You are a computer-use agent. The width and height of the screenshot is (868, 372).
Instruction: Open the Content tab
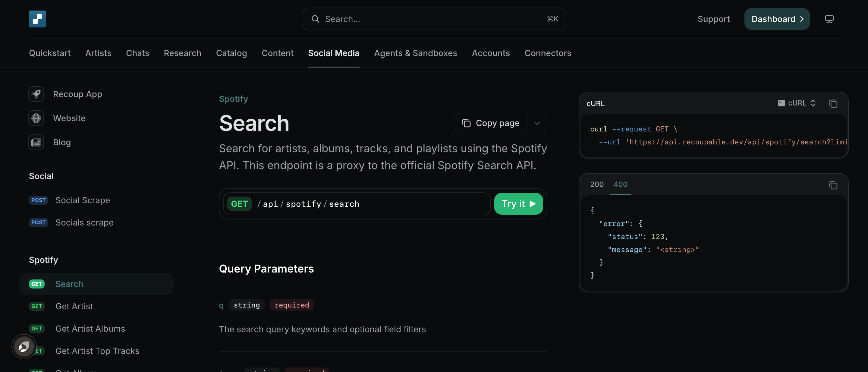(277, 53)
